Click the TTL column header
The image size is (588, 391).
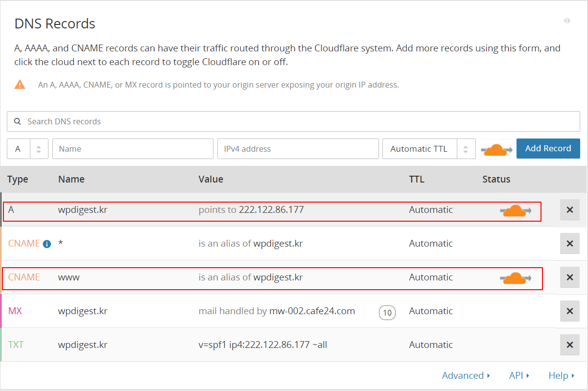click(417, 179)
